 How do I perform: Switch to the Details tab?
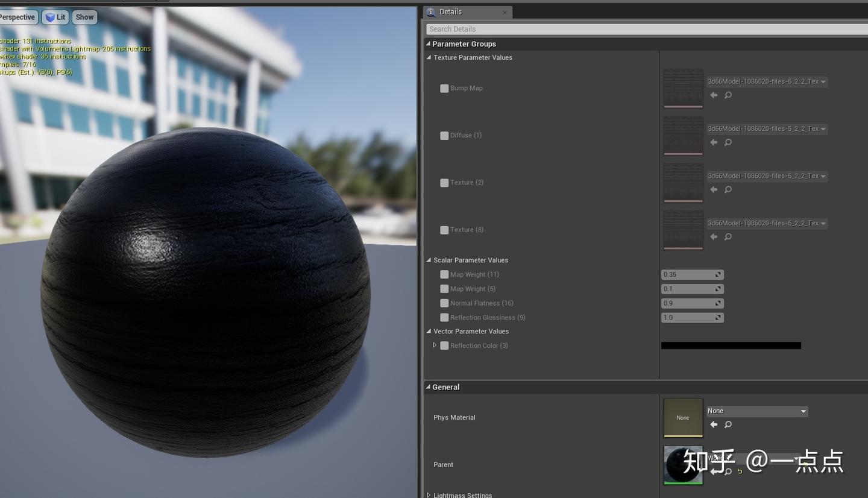point(450,11)
